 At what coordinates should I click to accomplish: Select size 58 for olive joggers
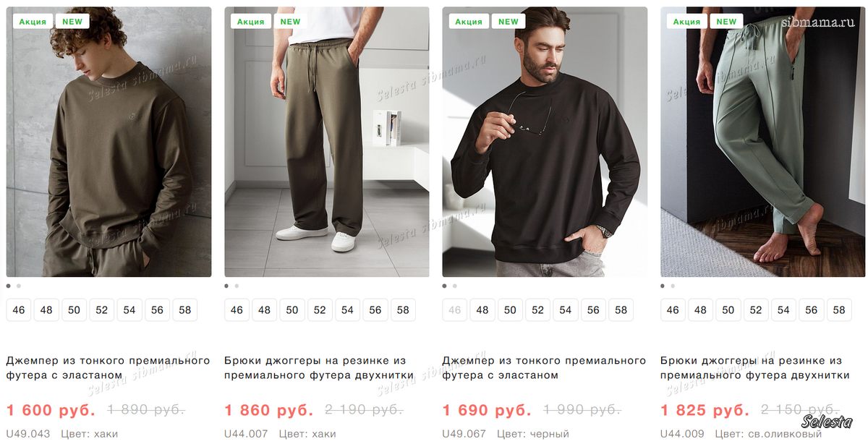coord(839,309)
